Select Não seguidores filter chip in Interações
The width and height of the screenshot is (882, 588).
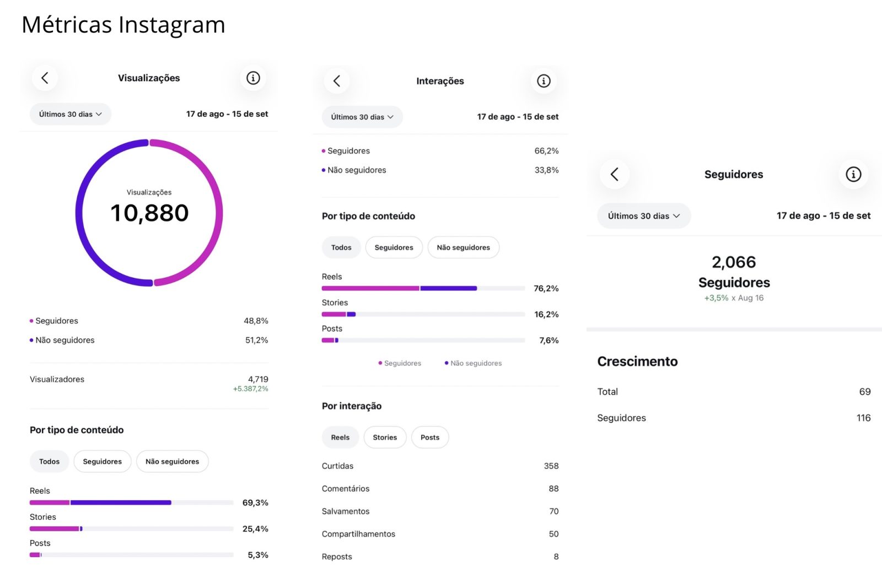[x=464, y=247]
